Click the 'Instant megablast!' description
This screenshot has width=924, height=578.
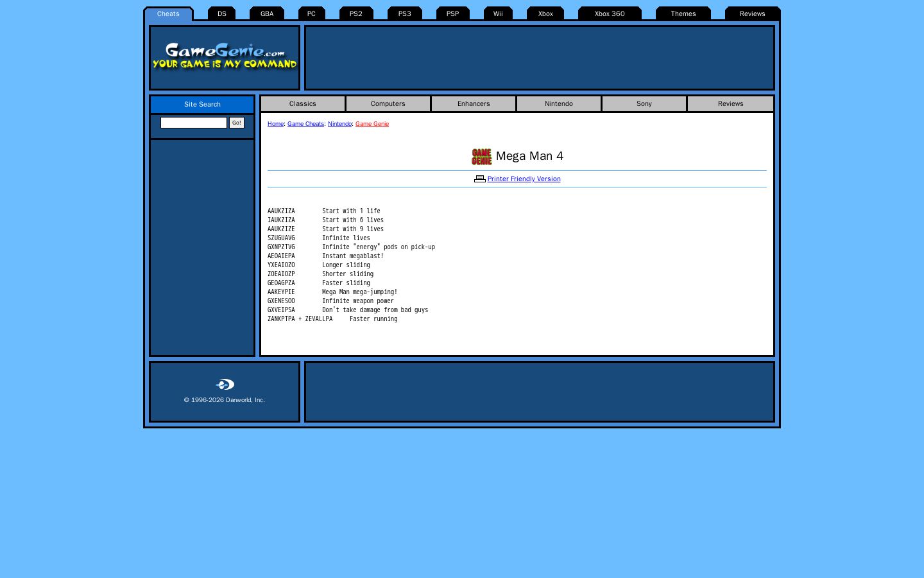coord(353,256)
